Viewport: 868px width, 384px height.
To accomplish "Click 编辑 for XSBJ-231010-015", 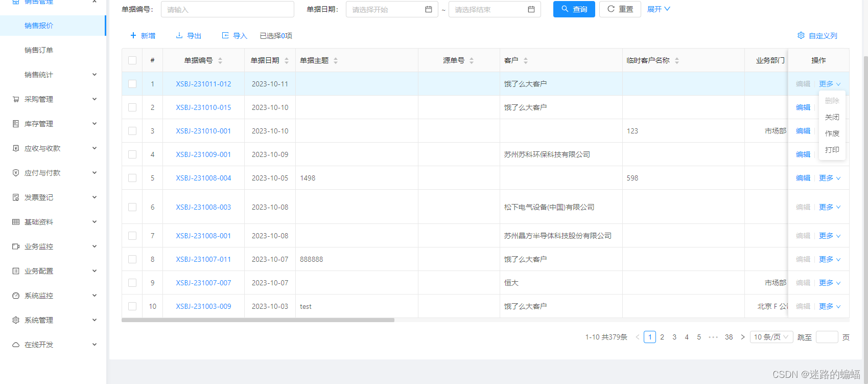I will click(x=803, y=107).
